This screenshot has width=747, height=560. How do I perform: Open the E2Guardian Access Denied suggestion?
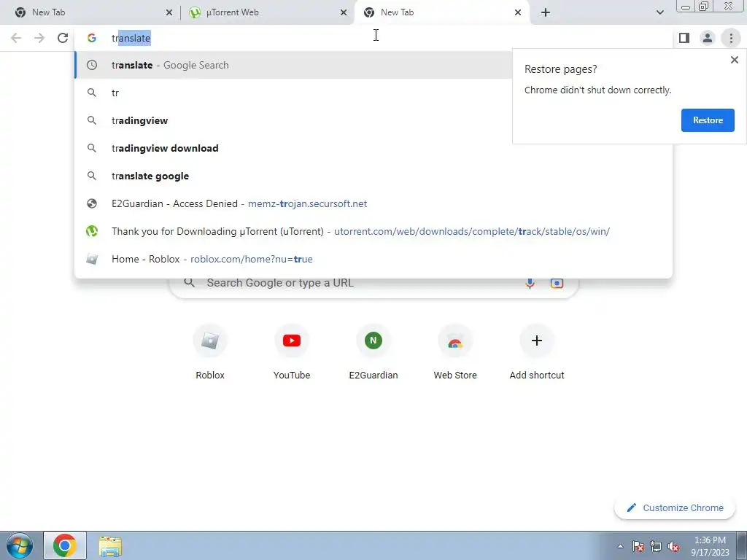373,204
